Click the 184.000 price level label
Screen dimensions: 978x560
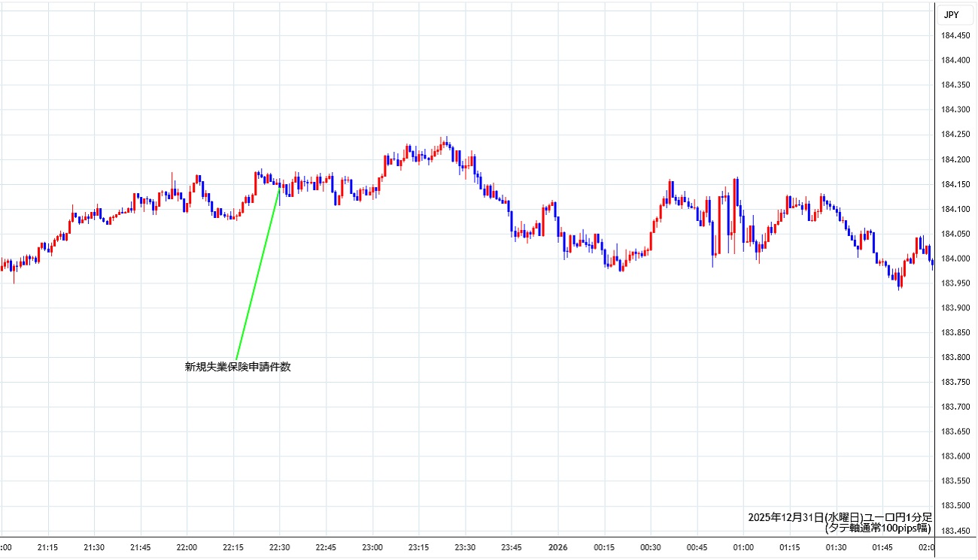tap(955, 259)
